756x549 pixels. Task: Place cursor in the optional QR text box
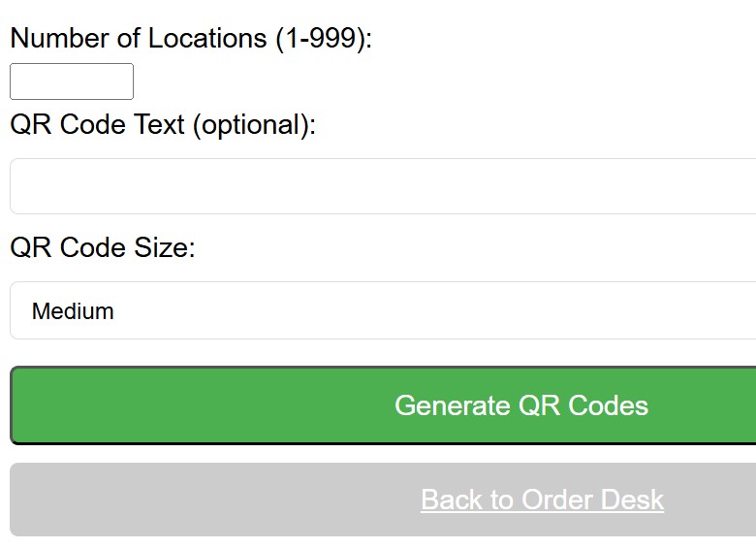(383, 186)
